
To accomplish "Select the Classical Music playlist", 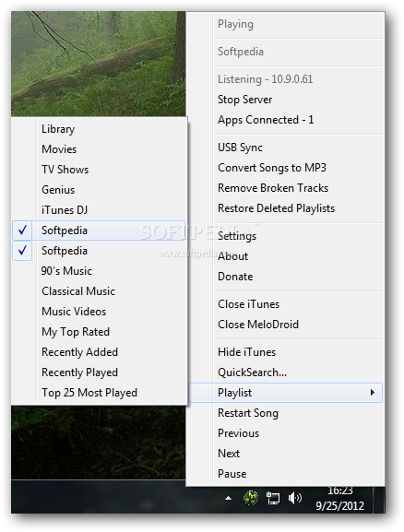I will click(99, 291).
